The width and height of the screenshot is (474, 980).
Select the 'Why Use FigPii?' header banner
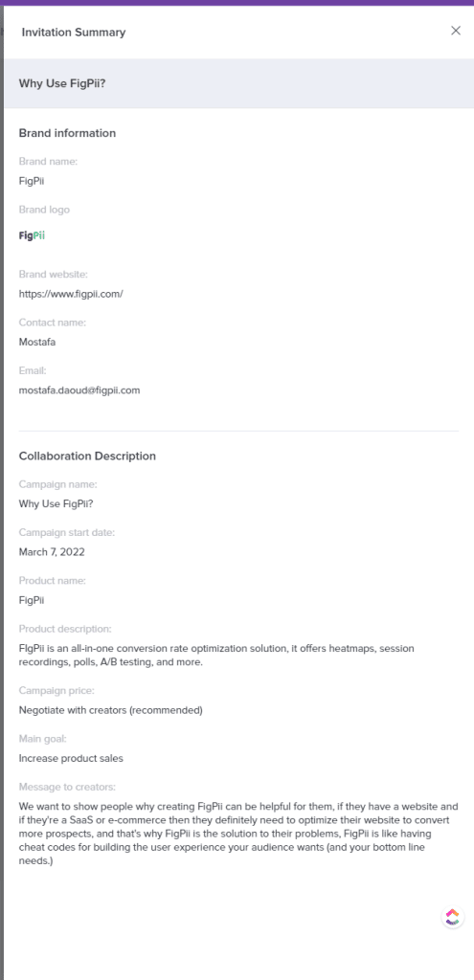238,83
